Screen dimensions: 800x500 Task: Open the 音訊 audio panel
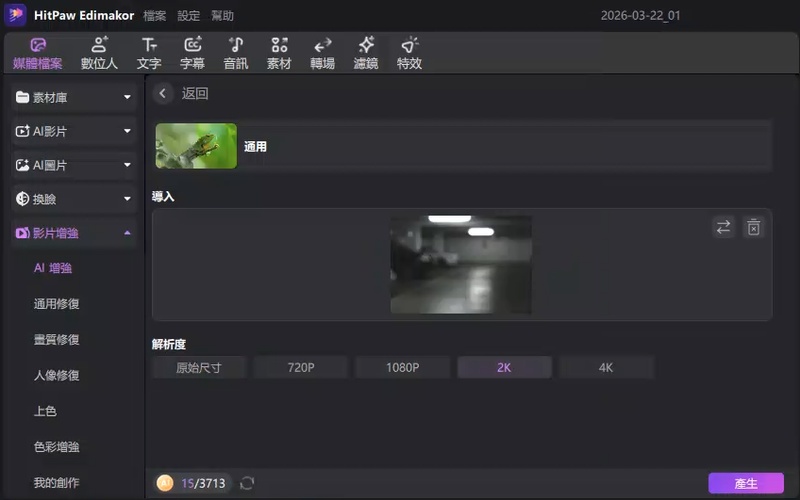point(236,54)
